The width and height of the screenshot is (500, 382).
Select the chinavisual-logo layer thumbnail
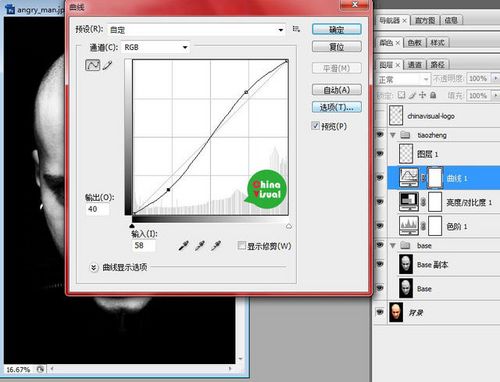396,115
